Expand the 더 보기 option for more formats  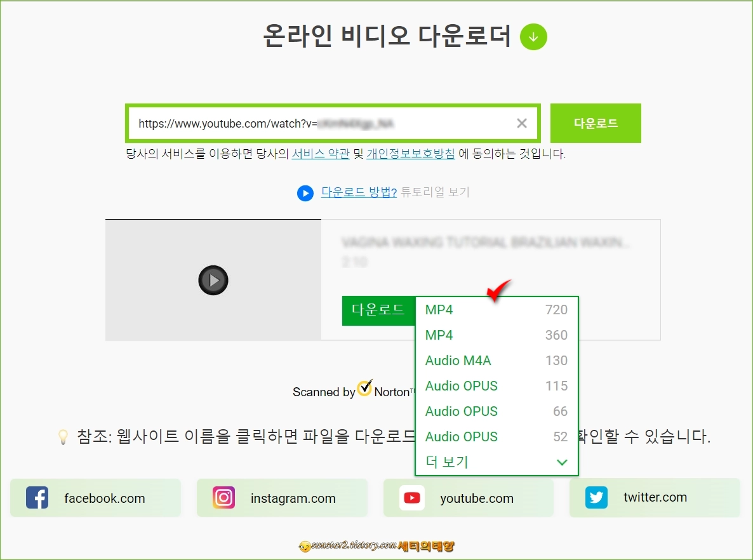pyautogui.click(x=446, y=462)
